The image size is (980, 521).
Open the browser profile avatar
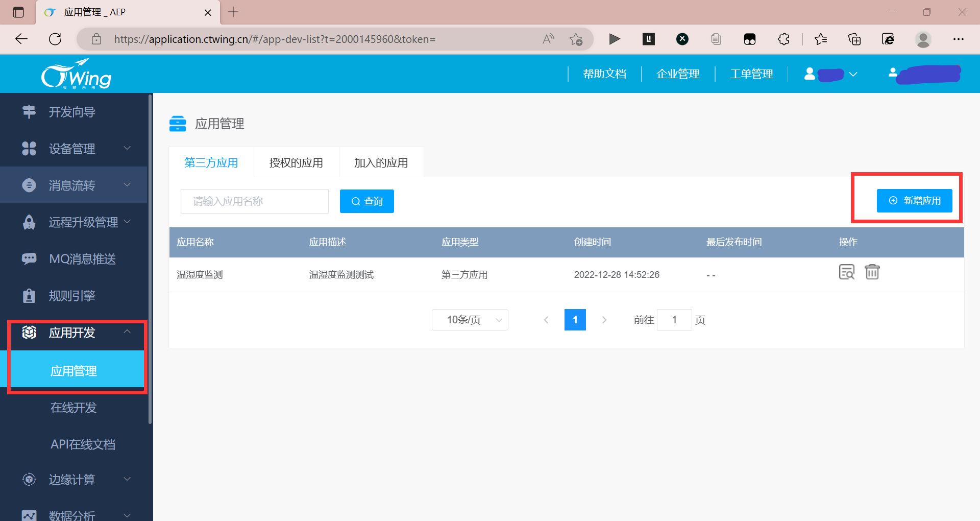(x=923, y=39)
